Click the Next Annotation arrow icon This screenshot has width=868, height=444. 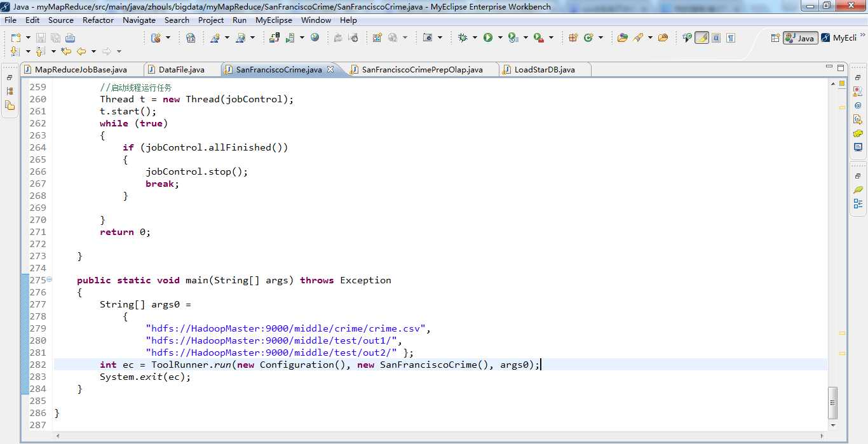(15, 51)
